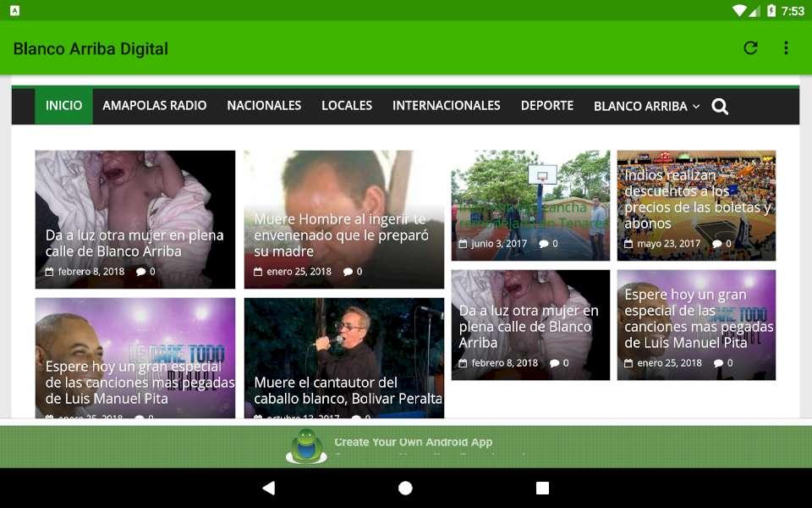Go to DEPORTE section
812x508 pixels.
(547, 106)
